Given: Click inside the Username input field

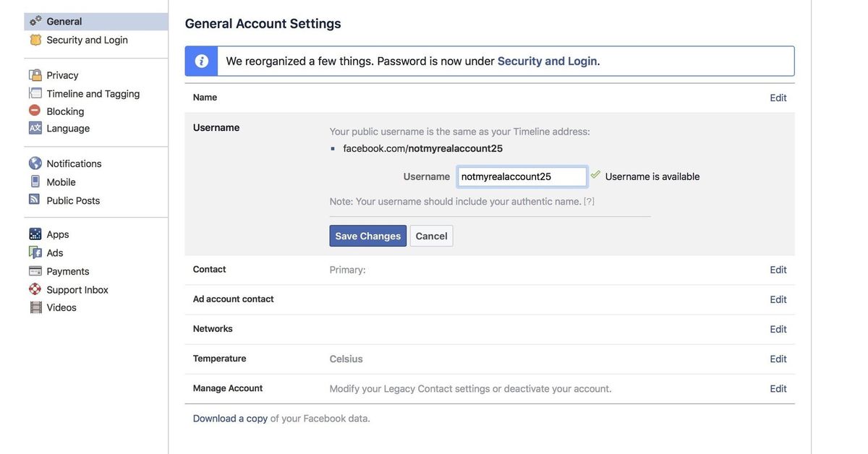Looking at the screenshot, I should pos(522,174).
